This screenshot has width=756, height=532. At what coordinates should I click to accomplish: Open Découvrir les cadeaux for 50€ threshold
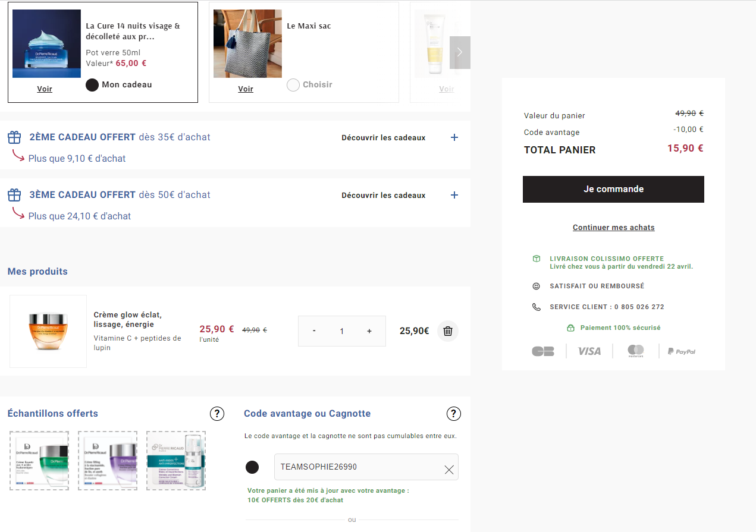pos(384,195)
